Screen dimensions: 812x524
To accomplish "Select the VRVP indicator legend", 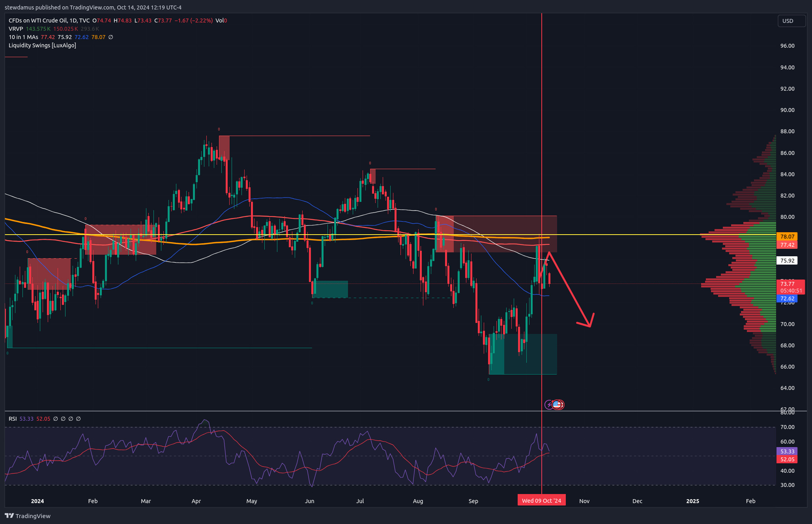I will coord(16,29).
